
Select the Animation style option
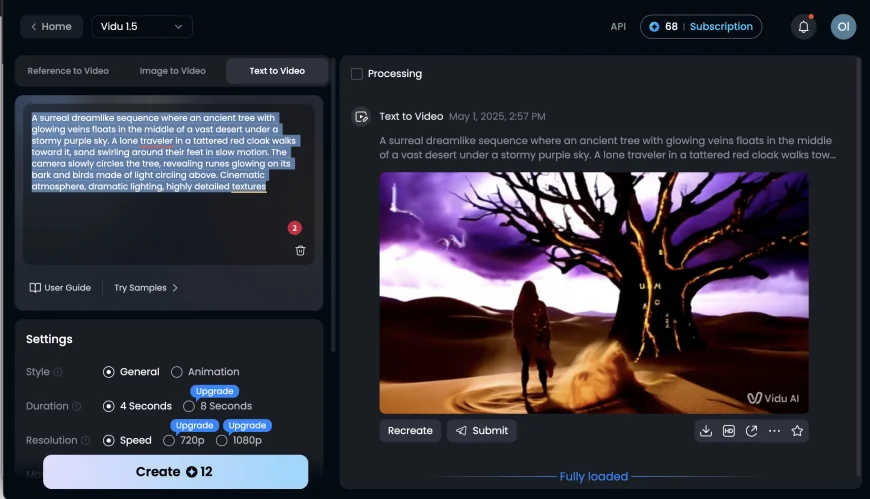(177, 372)
